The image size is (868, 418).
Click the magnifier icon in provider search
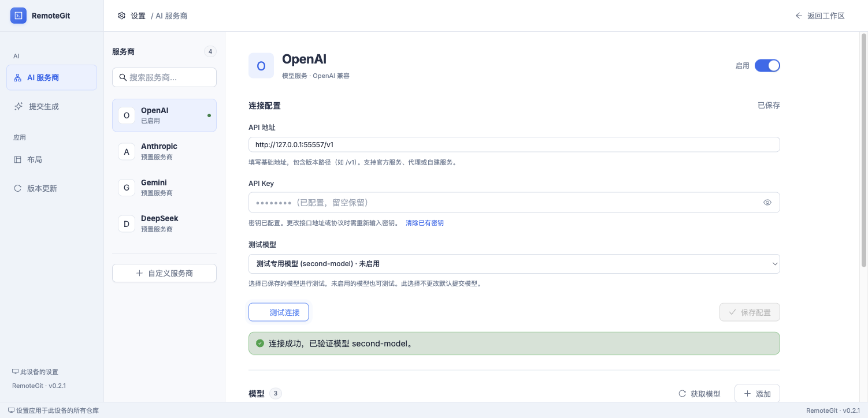coord(123,77)
